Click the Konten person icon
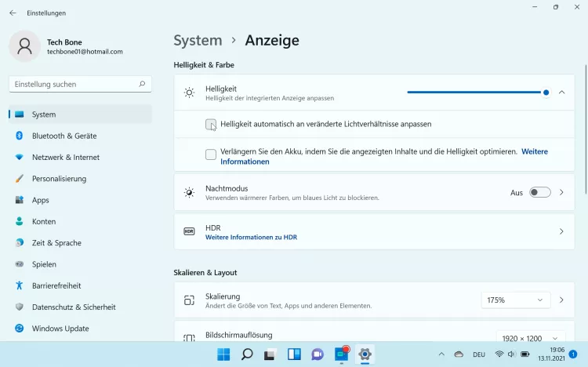 coord(19,221)
